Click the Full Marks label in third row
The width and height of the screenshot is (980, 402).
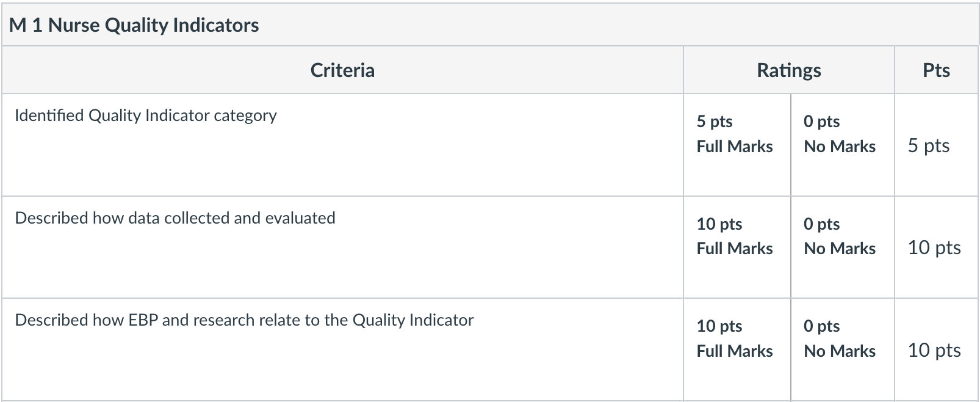(x=735, y=351)
